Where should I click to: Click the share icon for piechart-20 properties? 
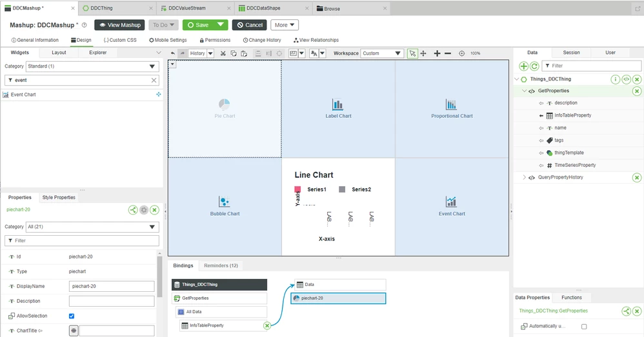point(133,210)
